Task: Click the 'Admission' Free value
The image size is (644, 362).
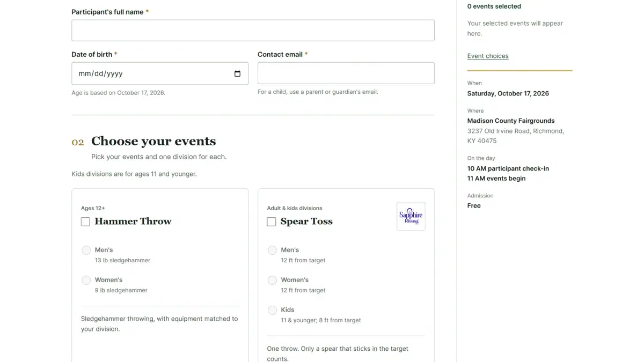Action: [x=474, y=206]
